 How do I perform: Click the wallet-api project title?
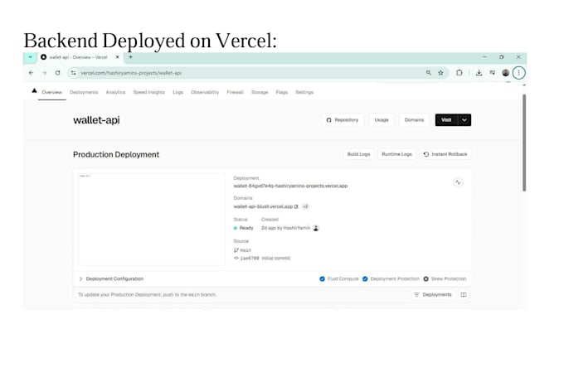click(x=96, y=120)
